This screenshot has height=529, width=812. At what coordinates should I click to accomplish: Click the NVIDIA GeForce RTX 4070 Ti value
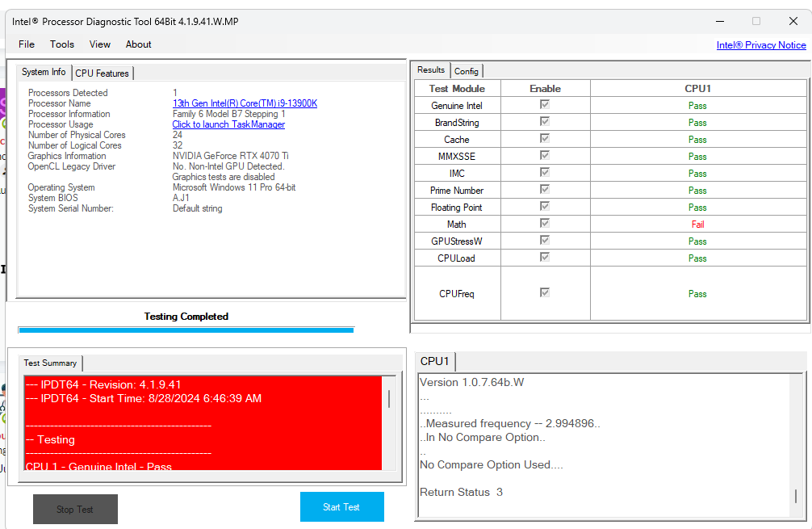pyautogui.click(x=231, y=156)
